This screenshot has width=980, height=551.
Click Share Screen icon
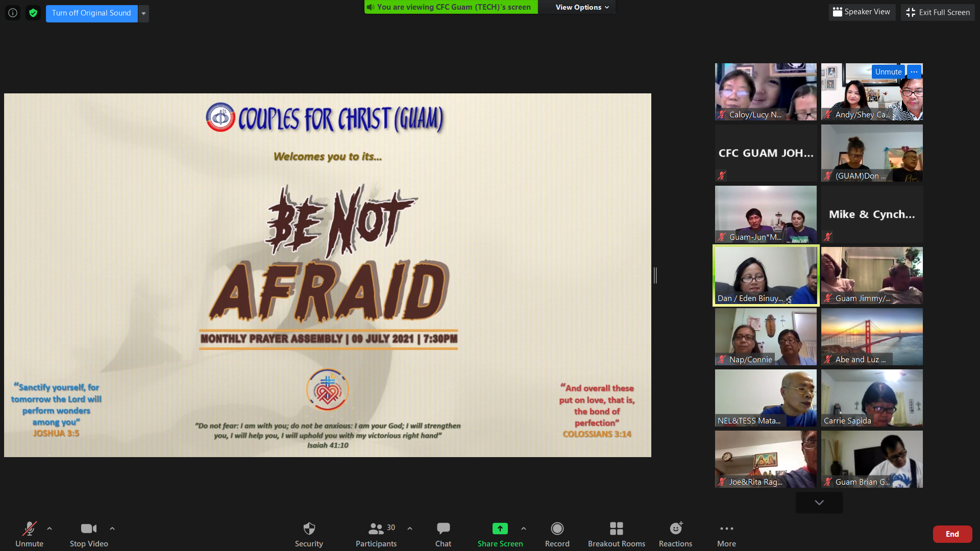coord(500,529)
